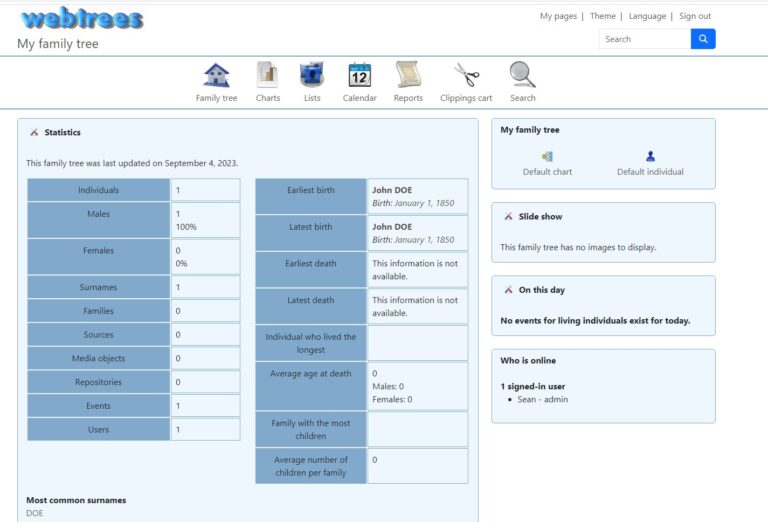
Task: Click the Default individual icon
Action: click(650, 156)
